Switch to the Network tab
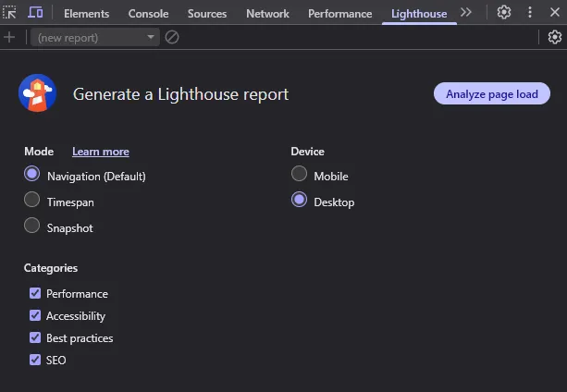 pyautogui.click(x=267, y=14)
